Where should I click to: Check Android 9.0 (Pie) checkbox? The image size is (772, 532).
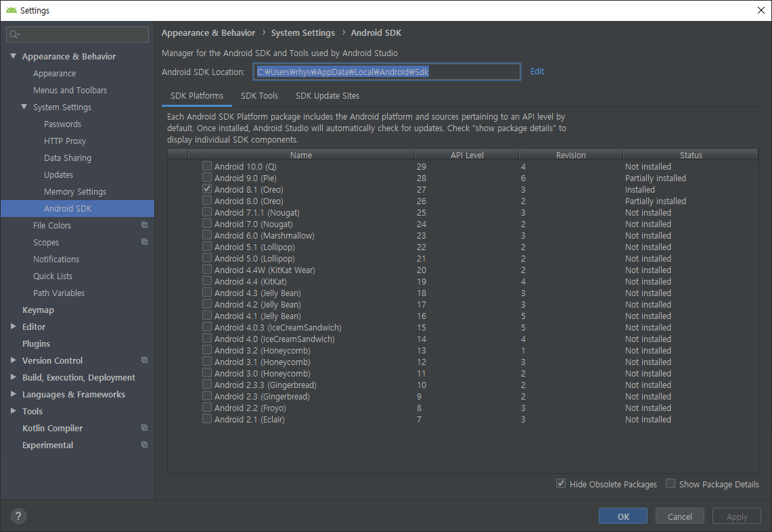[x=207, y=178]
